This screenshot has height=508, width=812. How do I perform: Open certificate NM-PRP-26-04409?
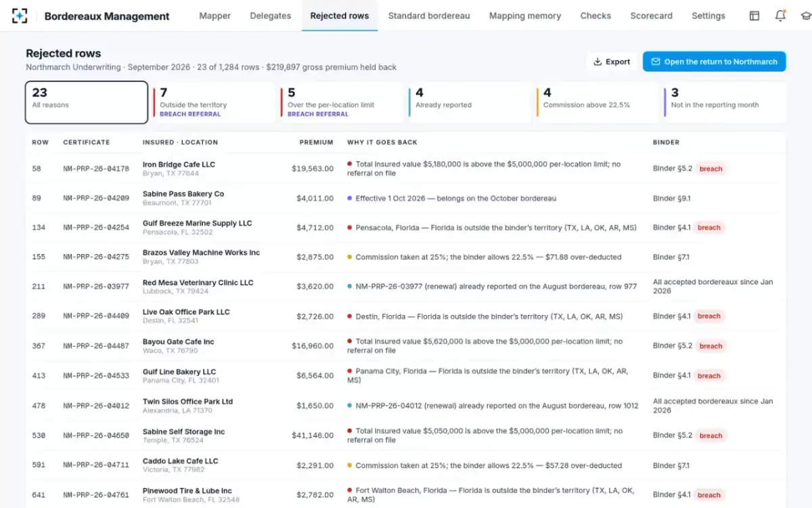96,316
